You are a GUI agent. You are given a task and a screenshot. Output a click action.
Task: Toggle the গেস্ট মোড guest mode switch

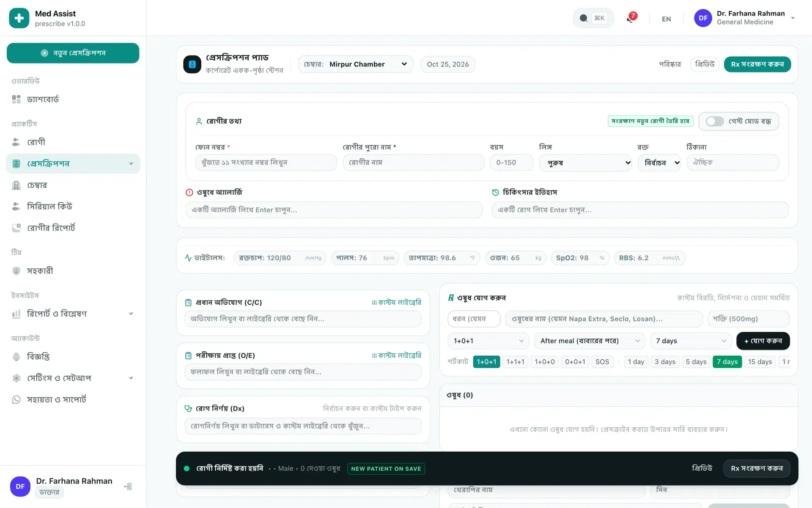[x=715, y=121]
